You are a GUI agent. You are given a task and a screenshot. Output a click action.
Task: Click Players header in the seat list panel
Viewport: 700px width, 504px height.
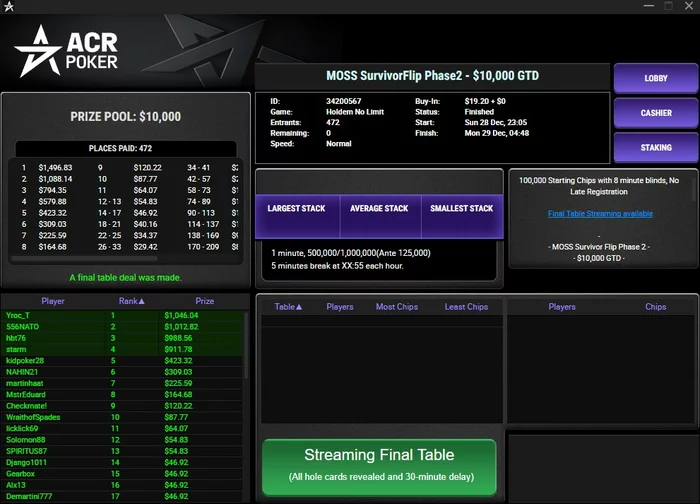tap(562, 307)
